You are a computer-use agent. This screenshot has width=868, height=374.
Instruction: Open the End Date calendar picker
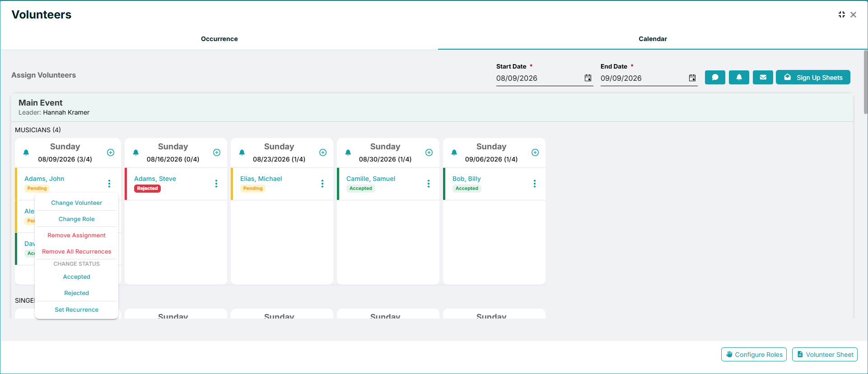click(692, 78)
